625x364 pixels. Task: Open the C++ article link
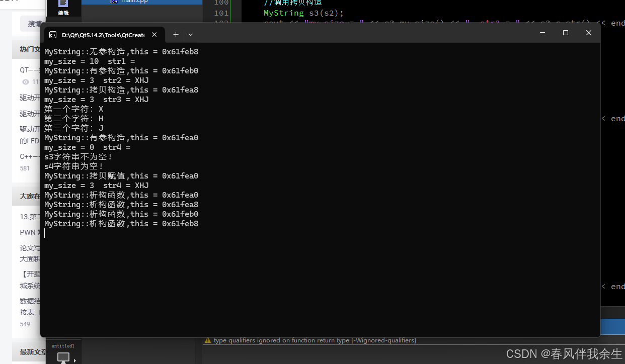tap(28, 156)
